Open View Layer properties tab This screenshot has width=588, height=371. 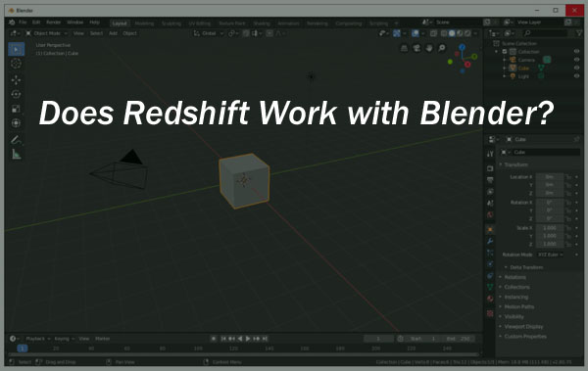tap(490, 192)
